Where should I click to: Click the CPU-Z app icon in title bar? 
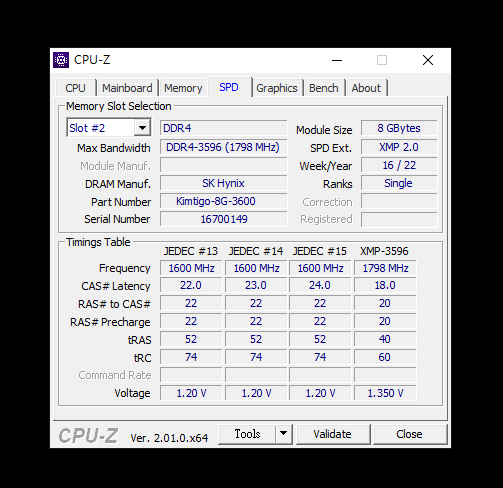61,60
